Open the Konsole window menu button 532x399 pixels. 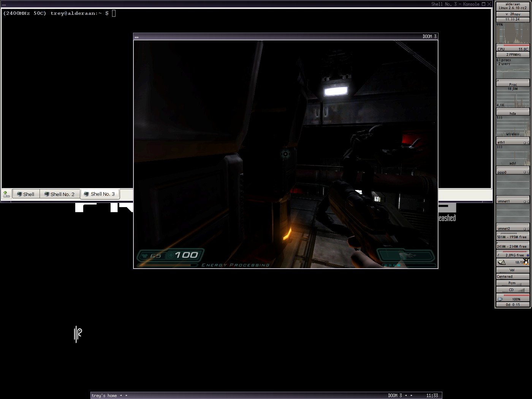[4, 5]
